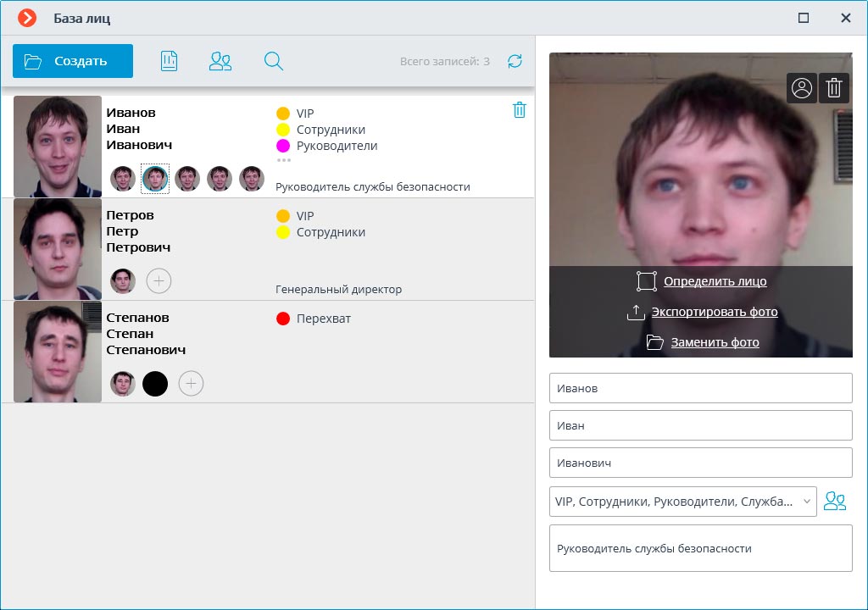Click the red Перехват group color dot
This screenshot has height=610, width=868.
tap(283, 319)
